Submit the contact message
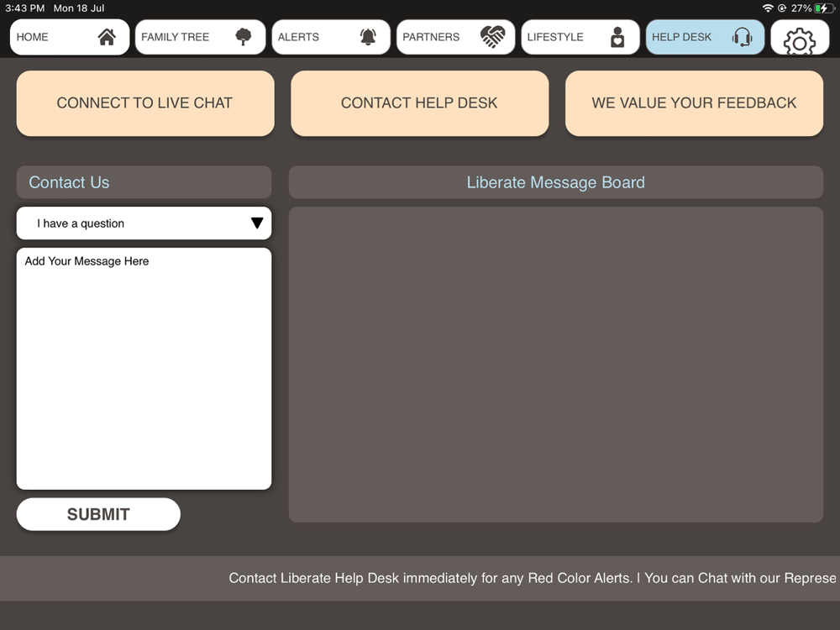 pyautogui.click(x=98, y=514)
